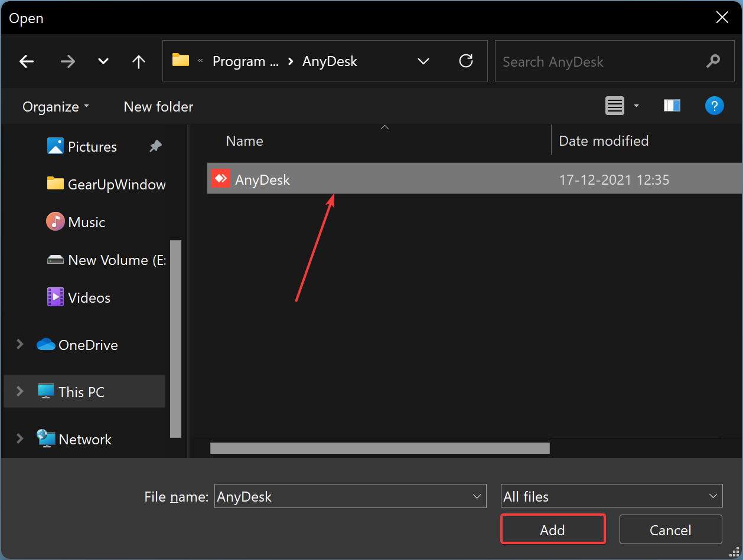Select the AnyDesk breadcrumb in address bar
743x560 pixels.
point(330,61)
